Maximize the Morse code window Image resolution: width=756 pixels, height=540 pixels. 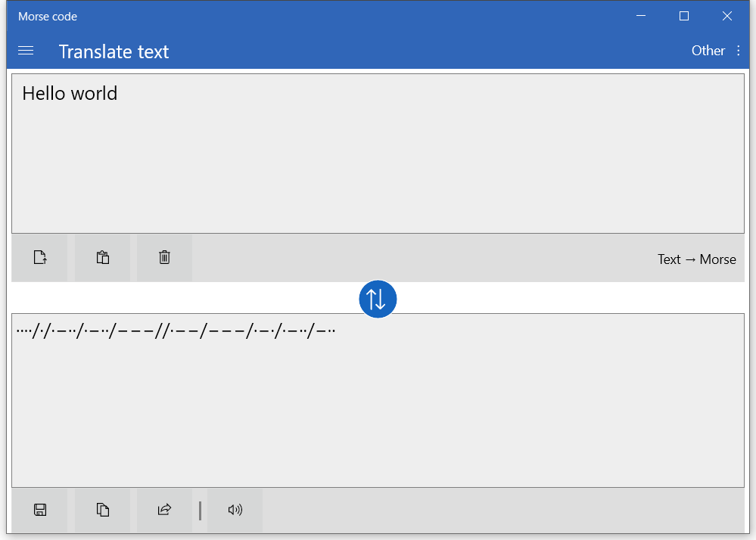coord(684,16)
